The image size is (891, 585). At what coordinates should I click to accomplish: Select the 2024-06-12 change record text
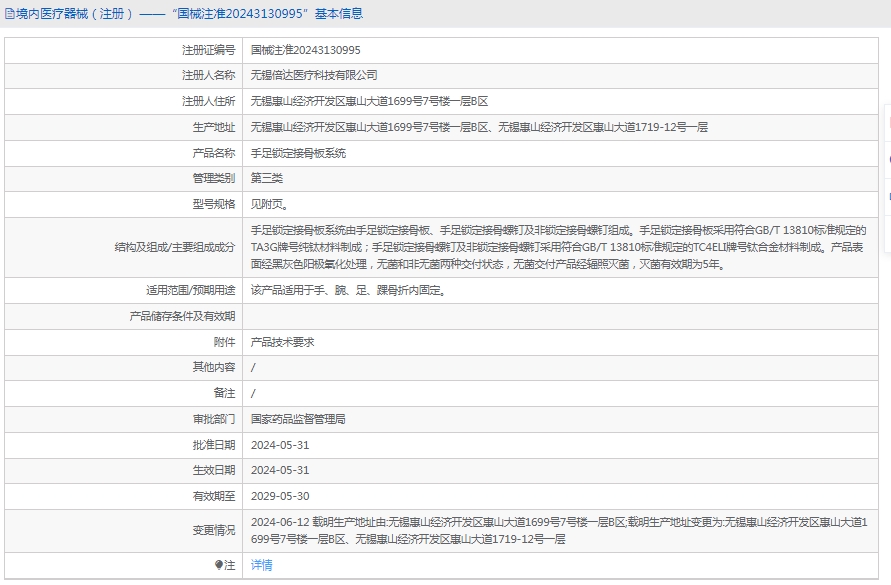(559, 530)
